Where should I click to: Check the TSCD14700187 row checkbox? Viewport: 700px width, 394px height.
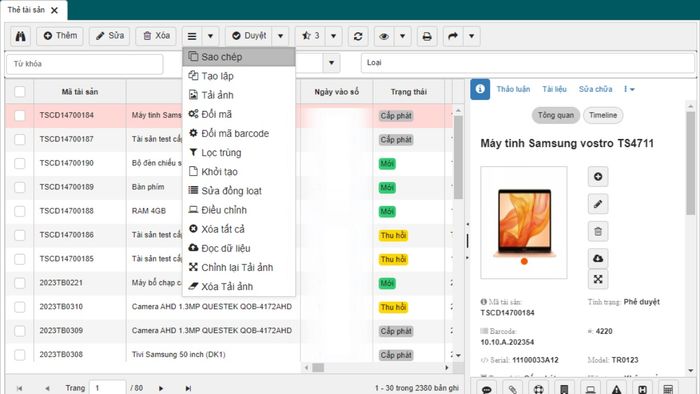20,139
